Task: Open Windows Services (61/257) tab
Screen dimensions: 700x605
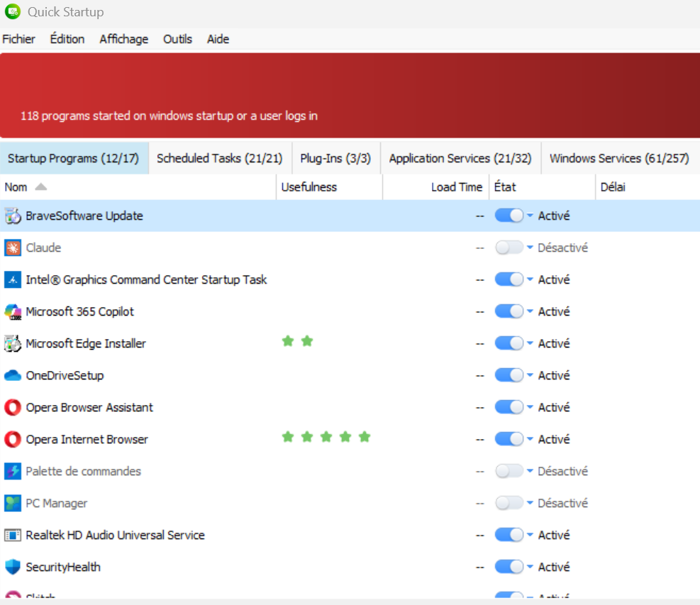Action: (x=620, y=158)
